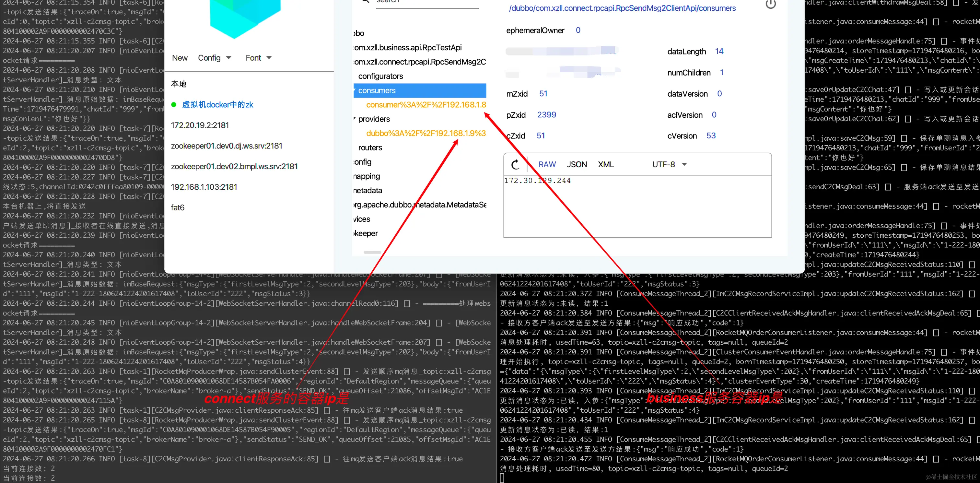Click the green connection status dot
Screen dimensions: 980x483
pos(174,105)
